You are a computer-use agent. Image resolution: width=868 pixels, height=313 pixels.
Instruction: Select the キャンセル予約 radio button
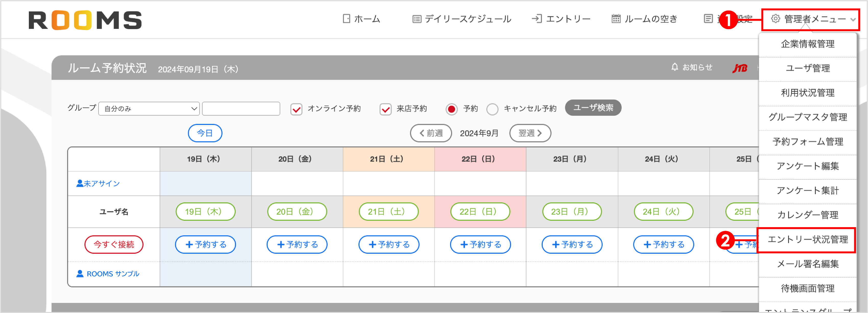[x=493, y=109]
